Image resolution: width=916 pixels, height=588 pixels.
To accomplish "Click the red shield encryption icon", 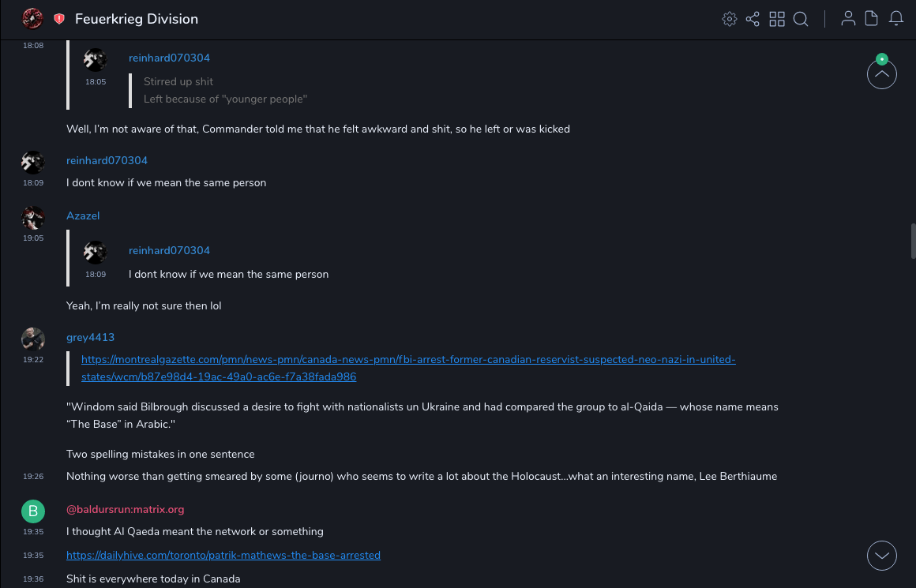I will point(59,19).
